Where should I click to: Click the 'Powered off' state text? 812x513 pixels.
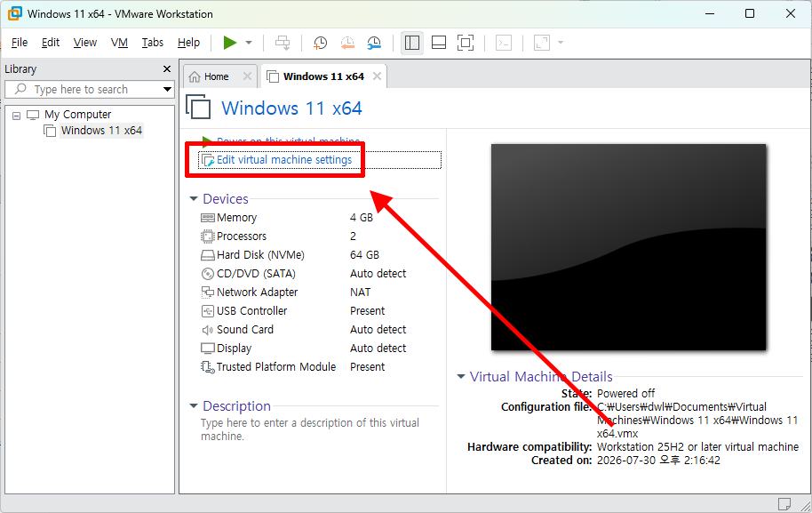coord(625,393)
